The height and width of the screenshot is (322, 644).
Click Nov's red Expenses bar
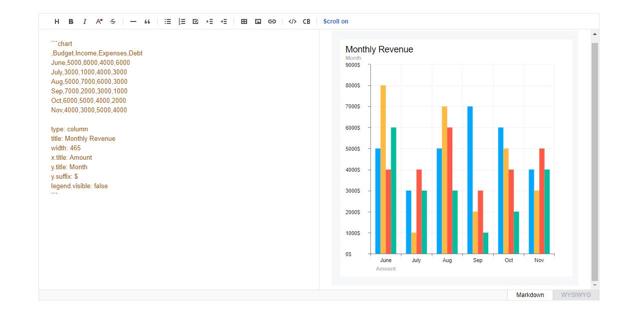pyautogui.click(x=542, y=201)
